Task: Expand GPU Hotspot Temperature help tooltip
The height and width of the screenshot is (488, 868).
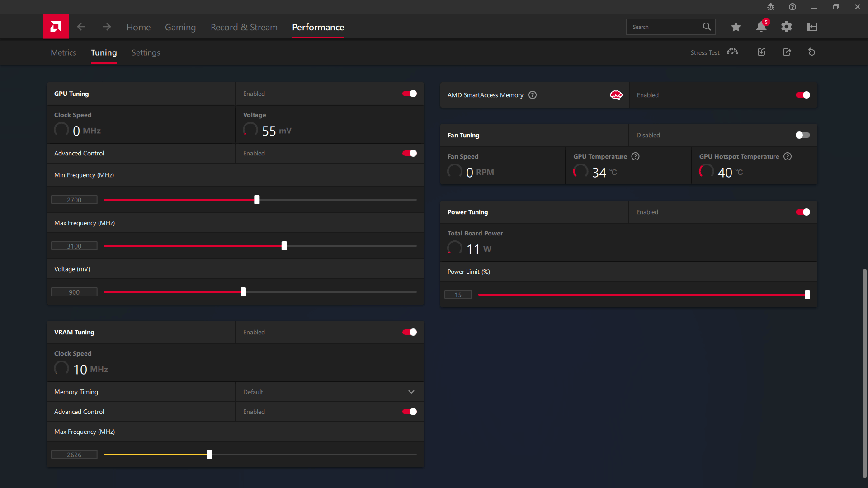Action: 788,156
